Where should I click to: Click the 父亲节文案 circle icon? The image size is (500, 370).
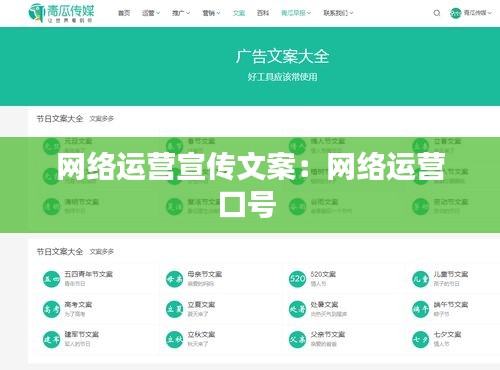pyautogui.click(x=297, y=339)
